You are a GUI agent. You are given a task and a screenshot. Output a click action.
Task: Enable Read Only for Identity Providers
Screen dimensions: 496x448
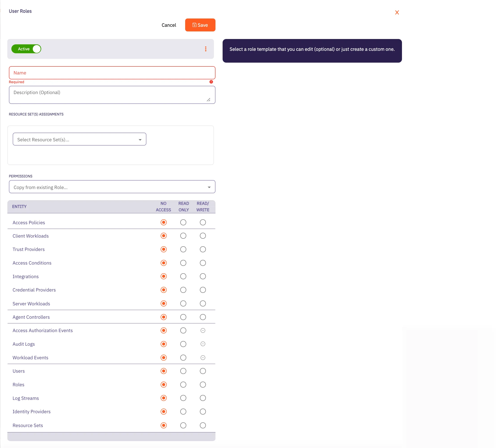tap(183, 411)
